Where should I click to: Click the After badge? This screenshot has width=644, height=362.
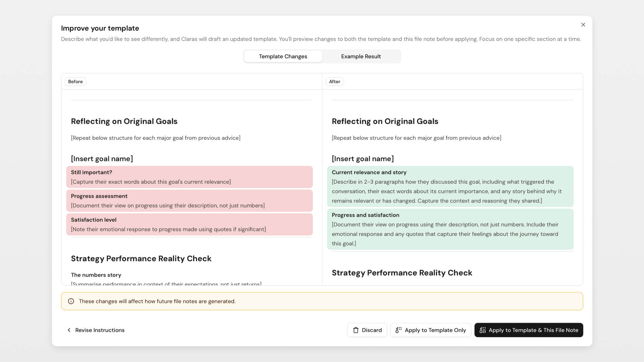[334, 81]
